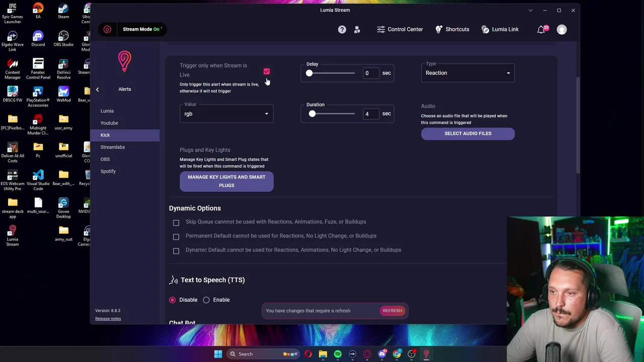Open Midnight Murder Club desktop icon
This screenshot has width=644, height=362.
point(38,125)
